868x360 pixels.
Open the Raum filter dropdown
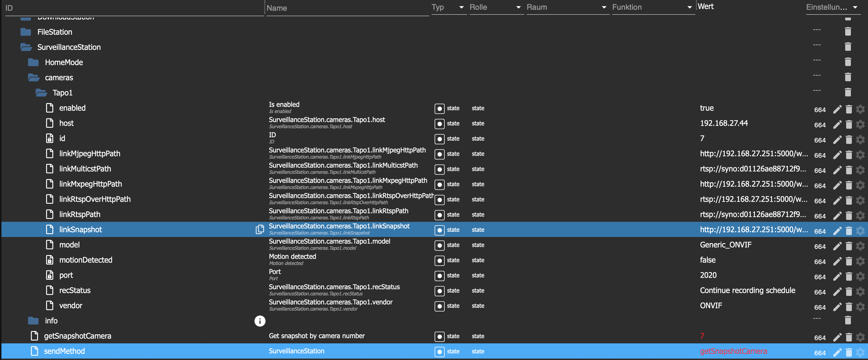604,7
